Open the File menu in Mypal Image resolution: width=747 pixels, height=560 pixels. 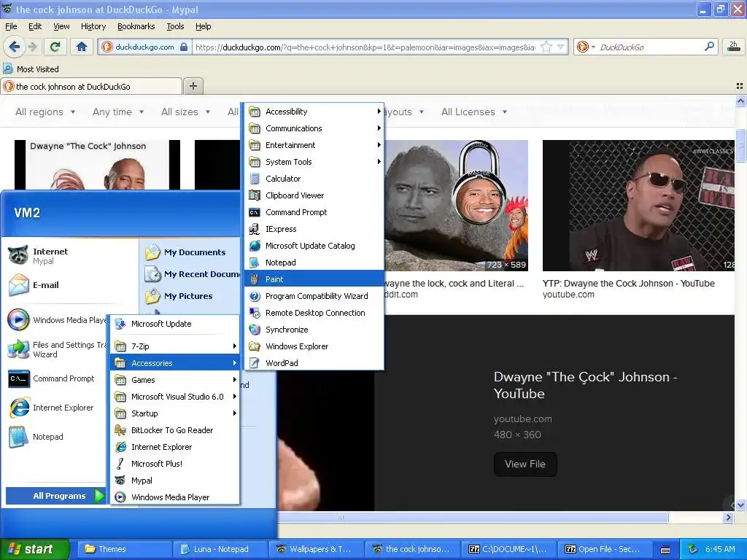pos(11,26)
